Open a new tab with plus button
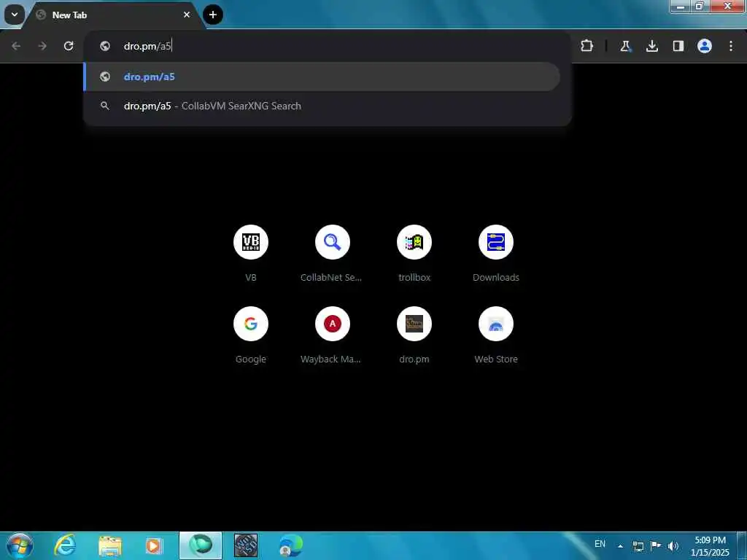This screenshot has height=560, width=747. (213, 15)
